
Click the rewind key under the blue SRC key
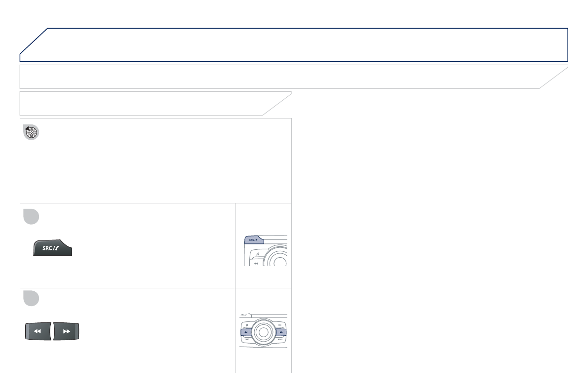coord(256,263)
